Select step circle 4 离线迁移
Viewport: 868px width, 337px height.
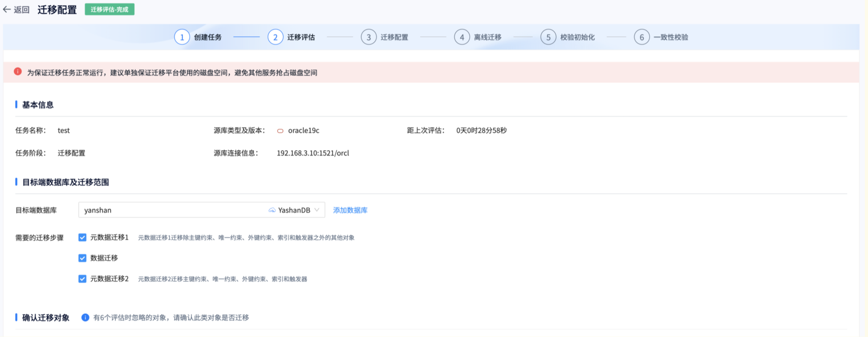(x=462, y=37)
